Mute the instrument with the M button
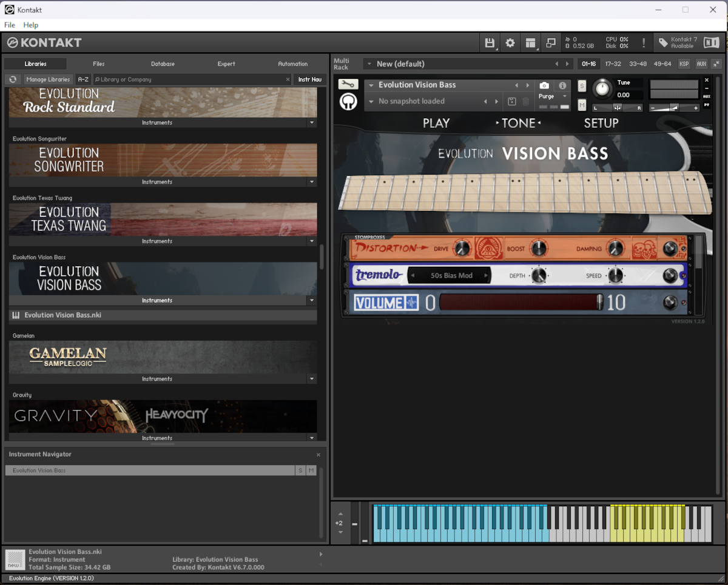 tap(582, 105)
